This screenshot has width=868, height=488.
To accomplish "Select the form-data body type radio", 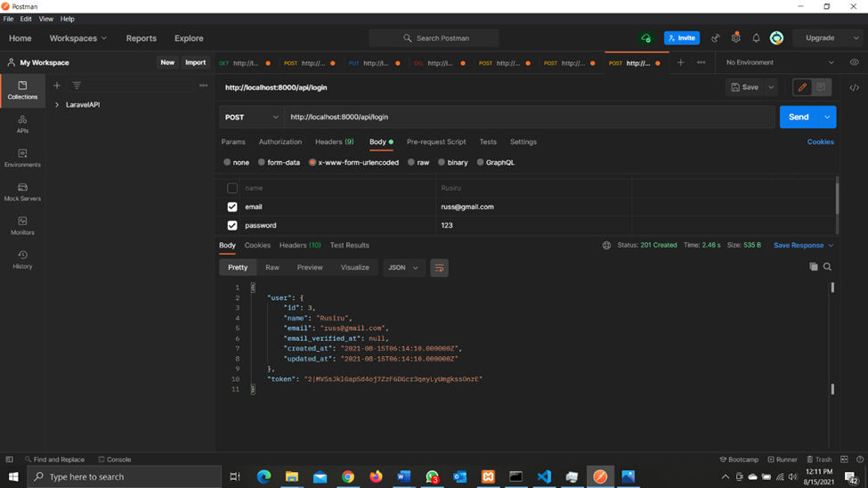I will click(x=261, y=162).
